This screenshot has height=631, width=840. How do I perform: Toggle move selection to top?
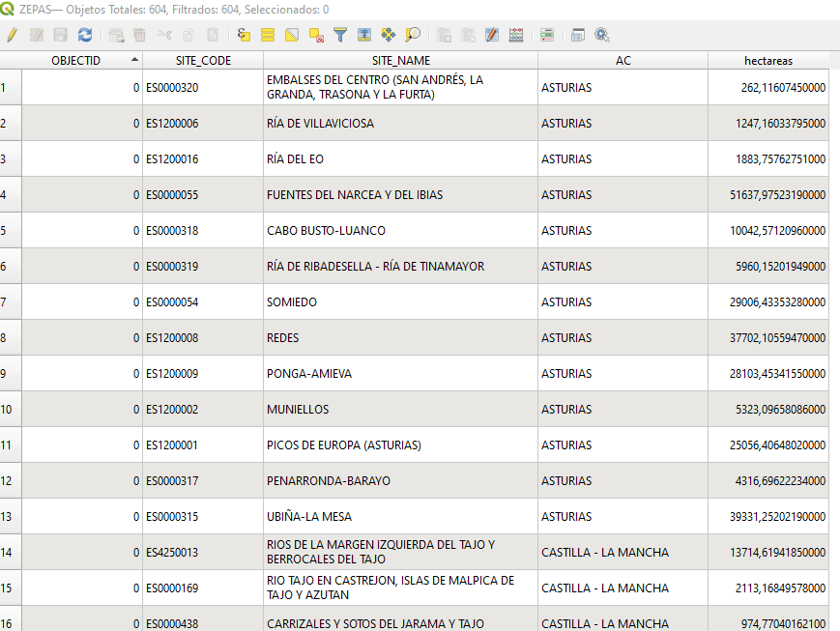coord(364,35)
